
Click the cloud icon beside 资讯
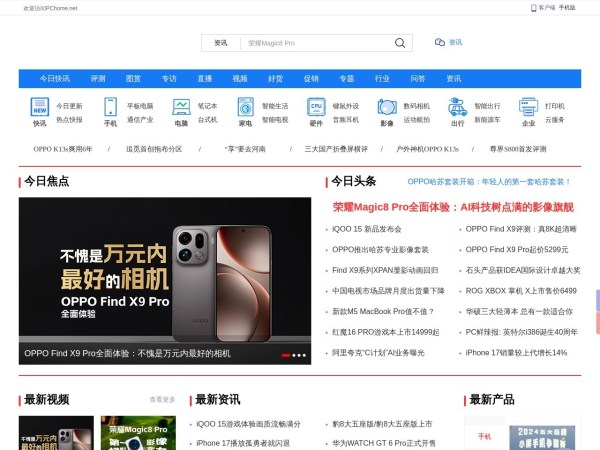tap(440, 42)
